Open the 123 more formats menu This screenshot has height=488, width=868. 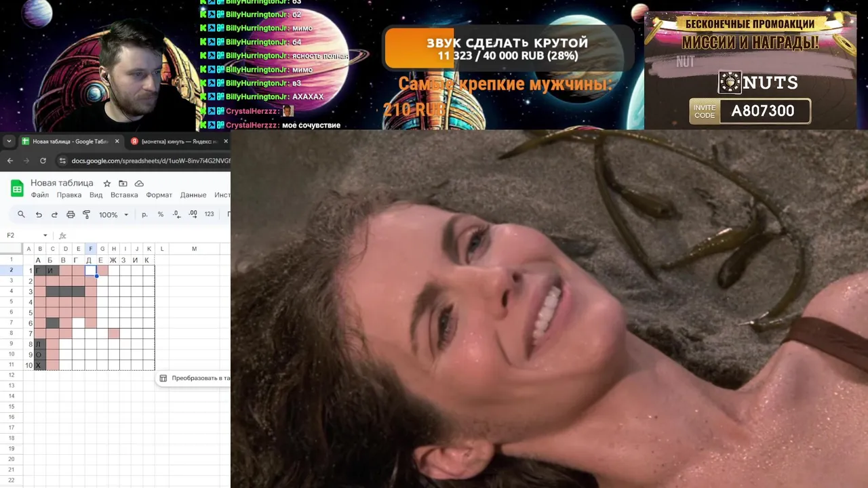pos(209,214)
